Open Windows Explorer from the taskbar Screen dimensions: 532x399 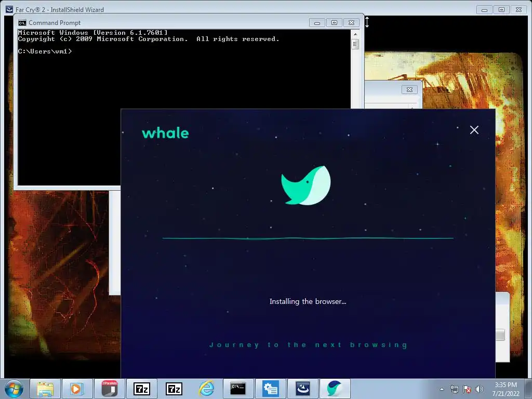click(46, 389)
